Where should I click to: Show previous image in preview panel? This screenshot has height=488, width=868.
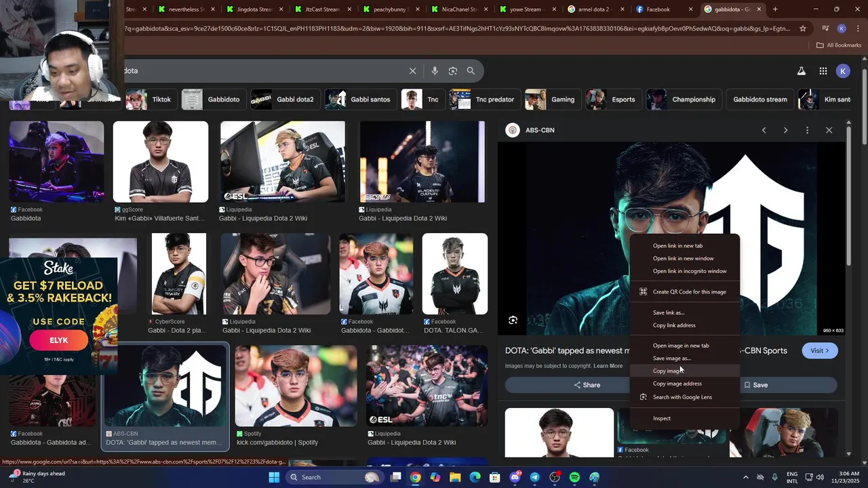coord(764,130)
